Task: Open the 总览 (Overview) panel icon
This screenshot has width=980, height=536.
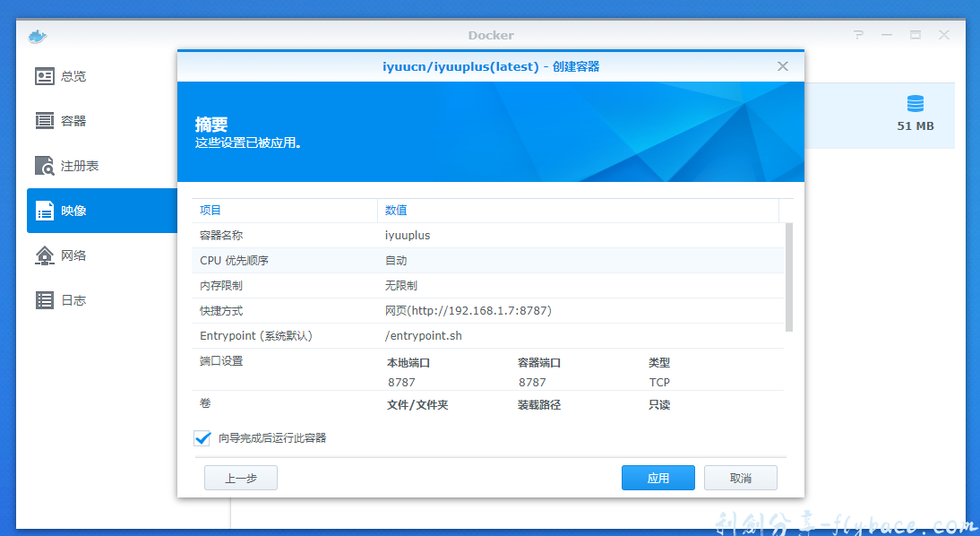Action: (x=44, y=76)
